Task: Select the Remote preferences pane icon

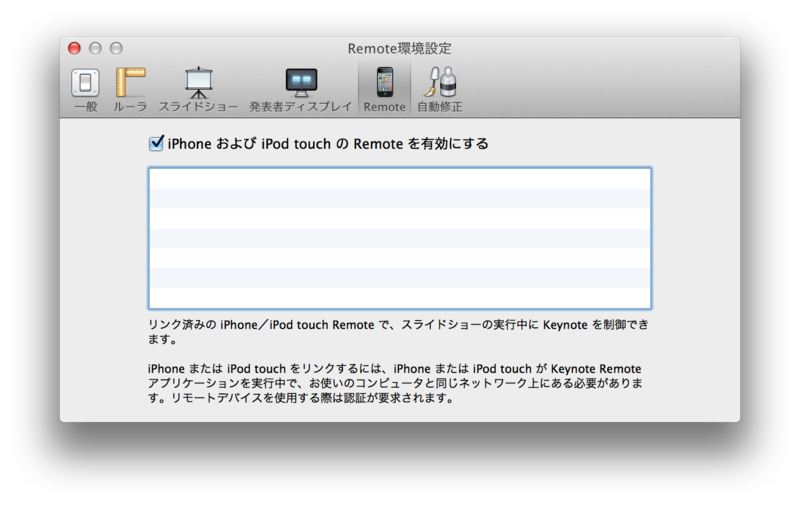Action: pyautogui.click(x=385, y=89)
